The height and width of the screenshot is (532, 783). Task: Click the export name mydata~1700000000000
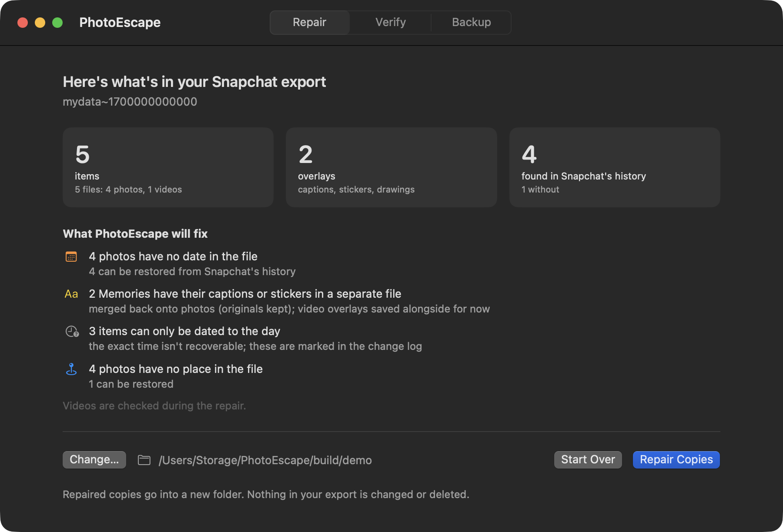(130, 102)
